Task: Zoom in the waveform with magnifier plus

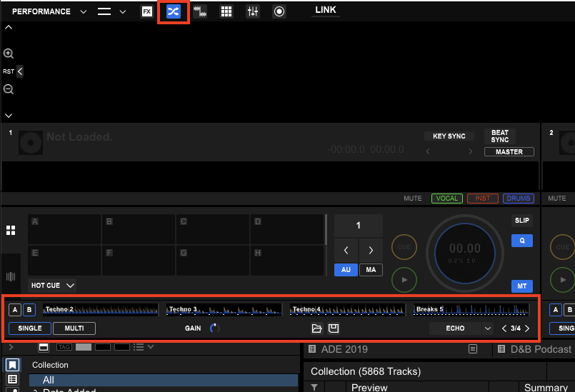Action: click(x=9, y=54)
